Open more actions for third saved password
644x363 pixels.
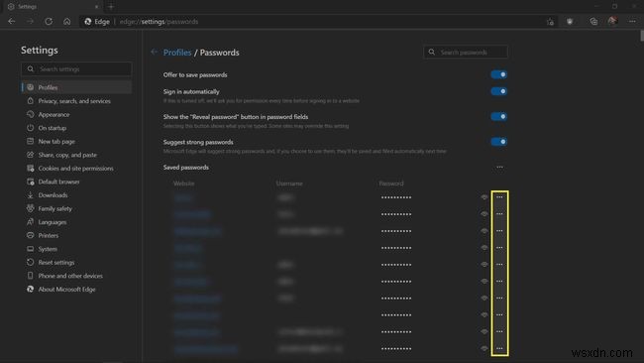(x=499, y=231)
